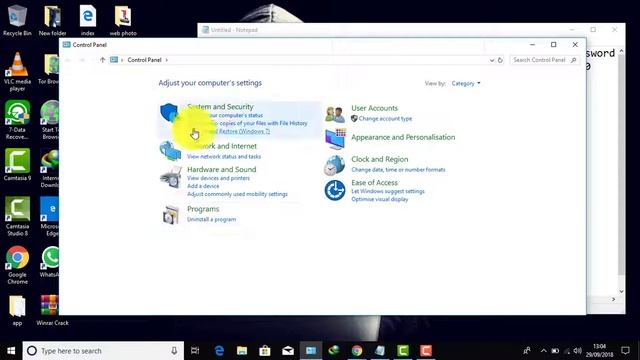This screenshot has height=360, width=640.
Task: Open the Network and Internet icon
Action: click(170, 151)
